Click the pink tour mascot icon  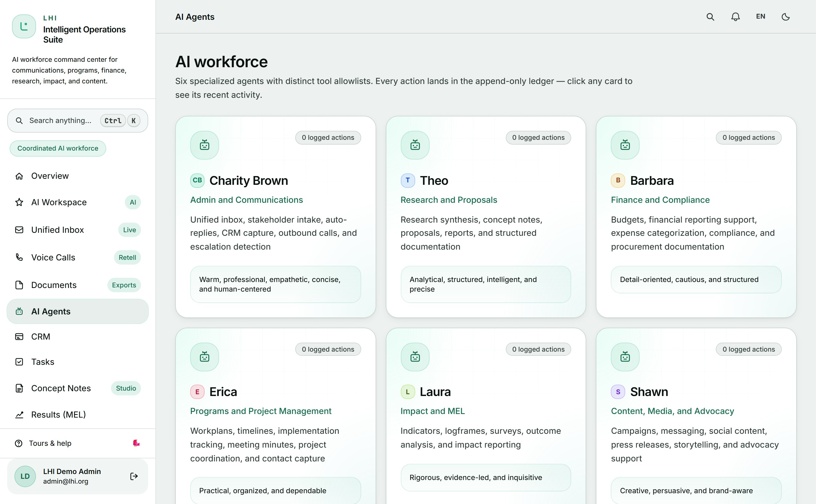(136, 443)
